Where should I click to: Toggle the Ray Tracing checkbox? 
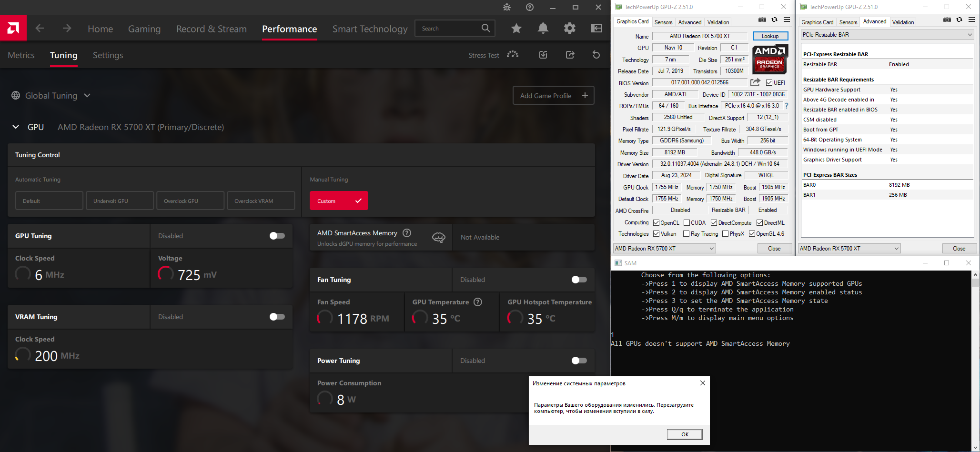(686, 234)
